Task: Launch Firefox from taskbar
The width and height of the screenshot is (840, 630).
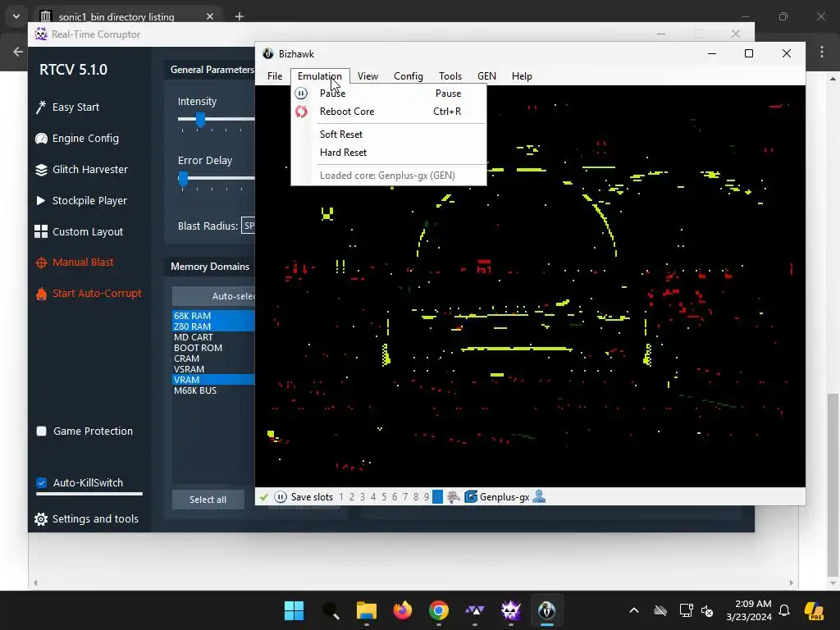Action: (x=402, y=610)
